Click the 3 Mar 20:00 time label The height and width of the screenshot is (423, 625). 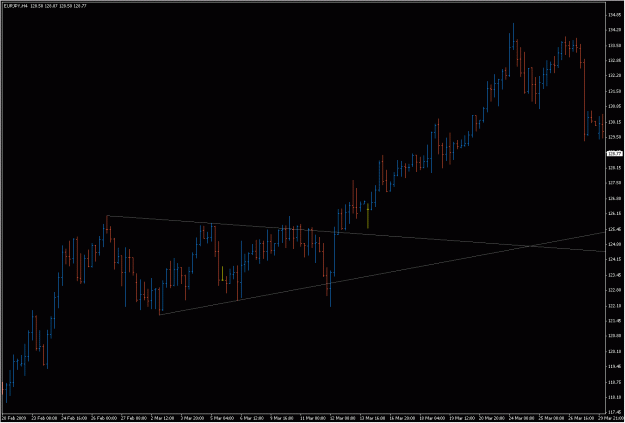point(192,419)
